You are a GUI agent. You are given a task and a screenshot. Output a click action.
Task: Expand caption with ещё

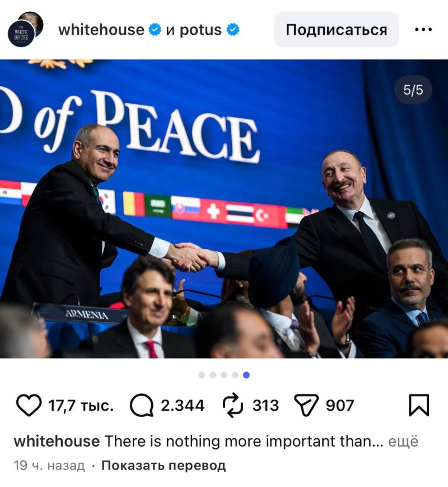[x=403, y=442]
